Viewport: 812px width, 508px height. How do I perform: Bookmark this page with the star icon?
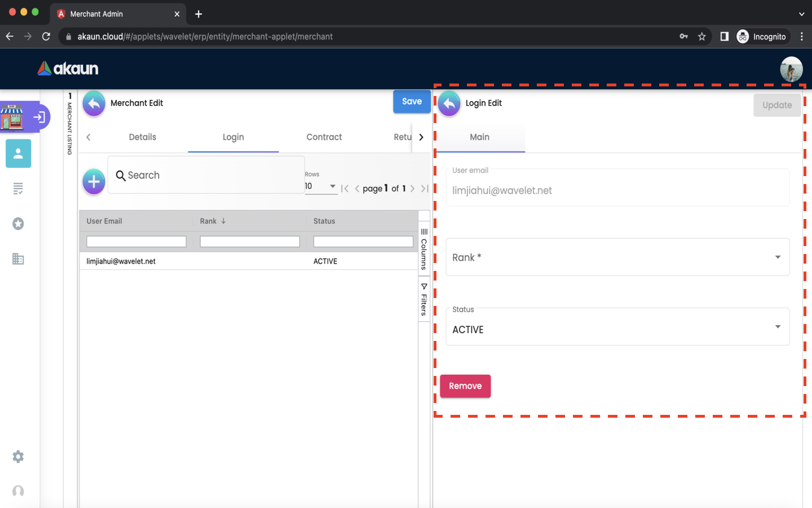coord(702,37)
